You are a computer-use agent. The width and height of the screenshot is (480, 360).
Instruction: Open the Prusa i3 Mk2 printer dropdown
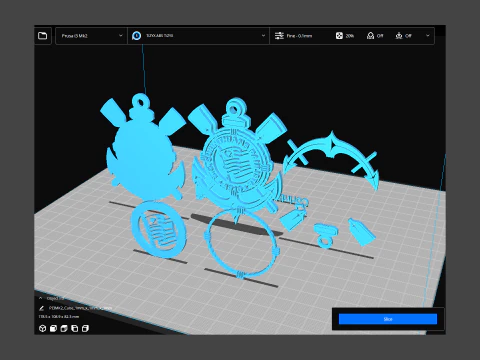(91, 36)
